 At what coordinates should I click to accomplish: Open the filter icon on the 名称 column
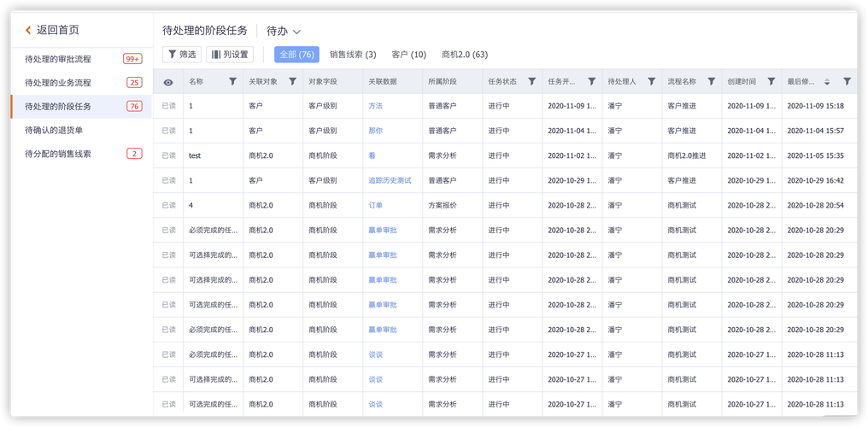tap(232, 81)
